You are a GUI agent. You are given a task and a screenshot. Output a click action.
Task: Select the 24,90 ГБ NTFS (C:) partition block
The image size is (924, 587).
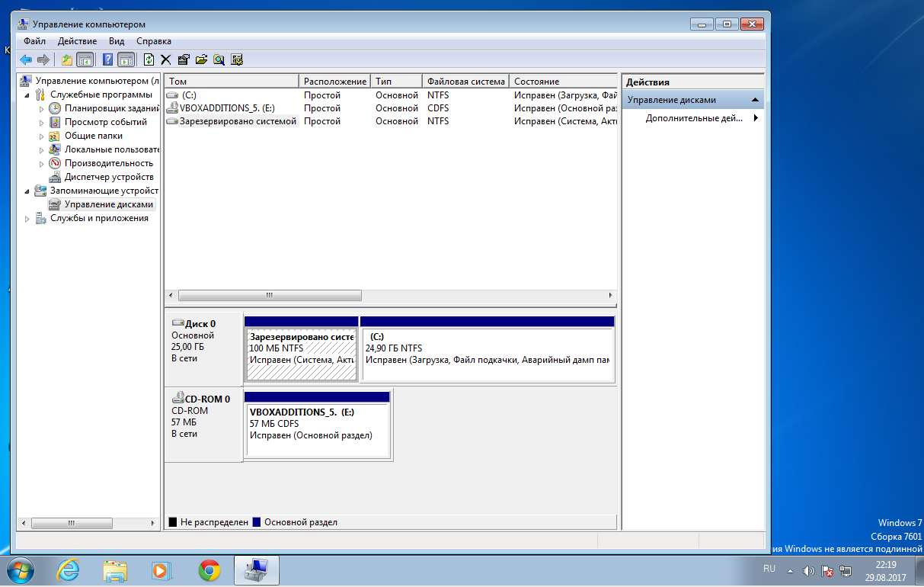click(x=487, y=354)
